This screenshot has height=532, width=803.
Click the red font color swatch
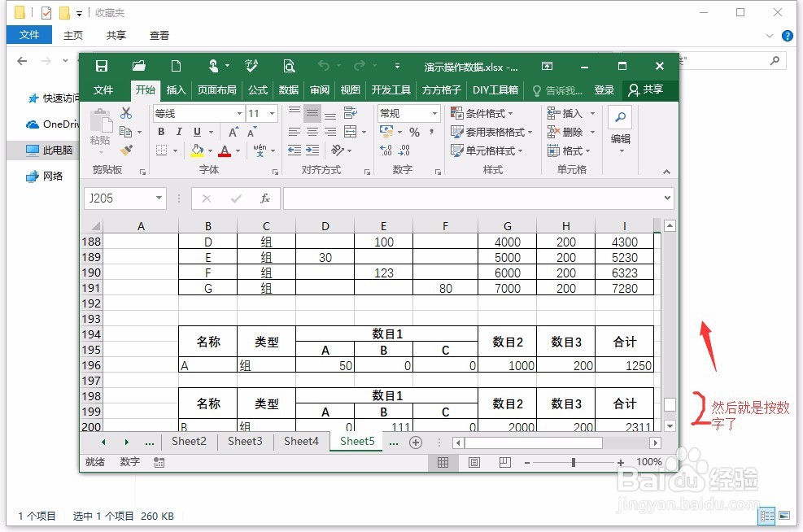coord(225,155)
